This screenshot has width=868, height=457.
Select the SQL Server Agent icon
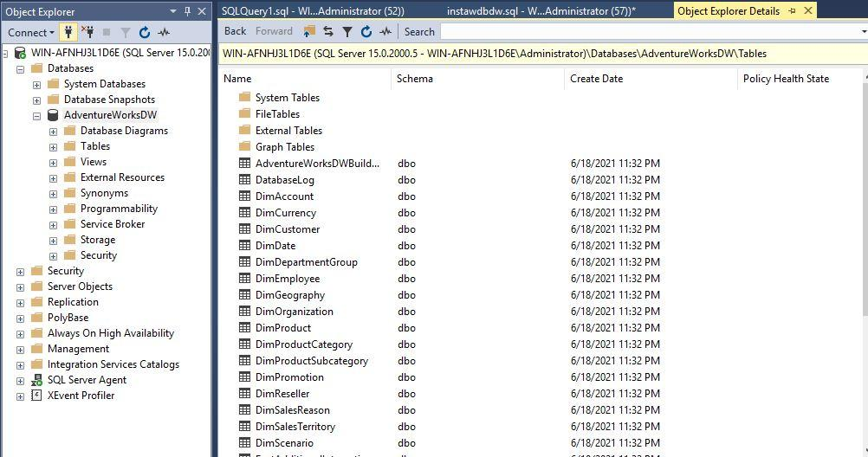[36, 380]
